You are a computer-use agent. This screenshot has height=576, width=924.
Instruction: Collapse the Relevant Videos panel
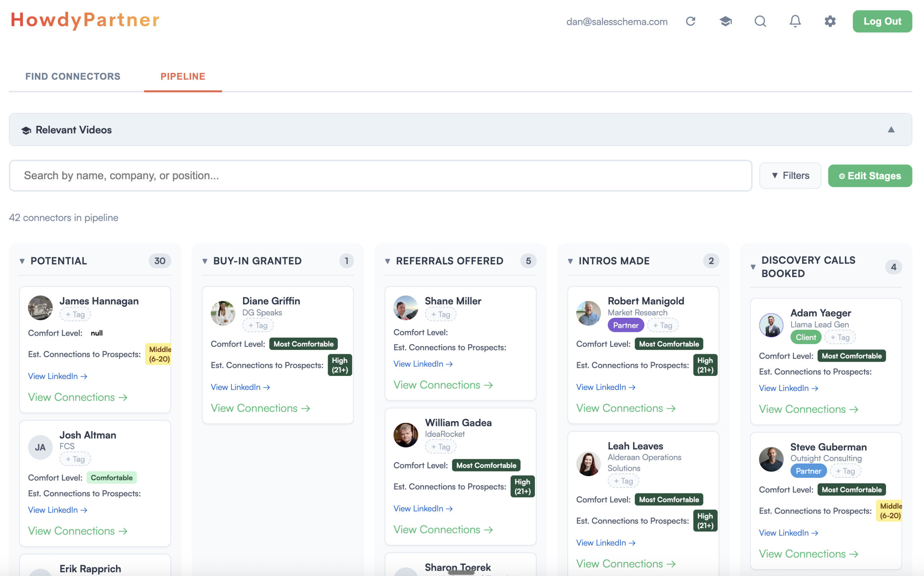coord(891,129)
